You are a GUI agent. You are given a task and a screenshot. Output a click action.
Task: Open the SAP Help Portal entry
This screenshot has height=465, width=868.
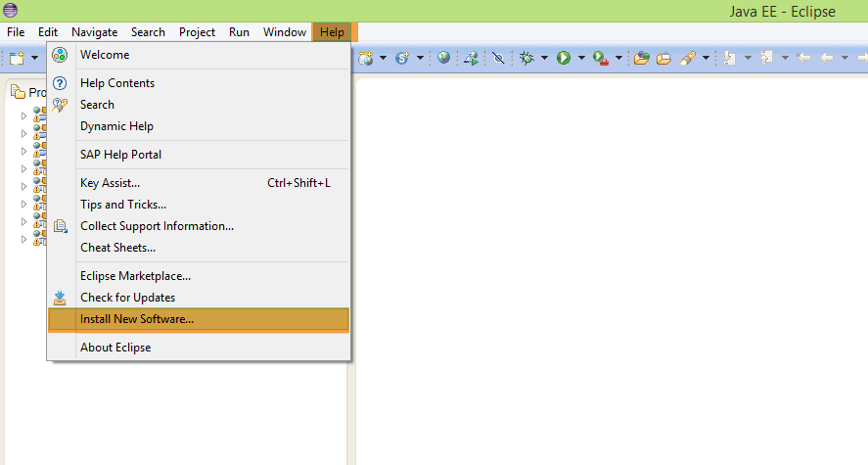pos(120,155)
